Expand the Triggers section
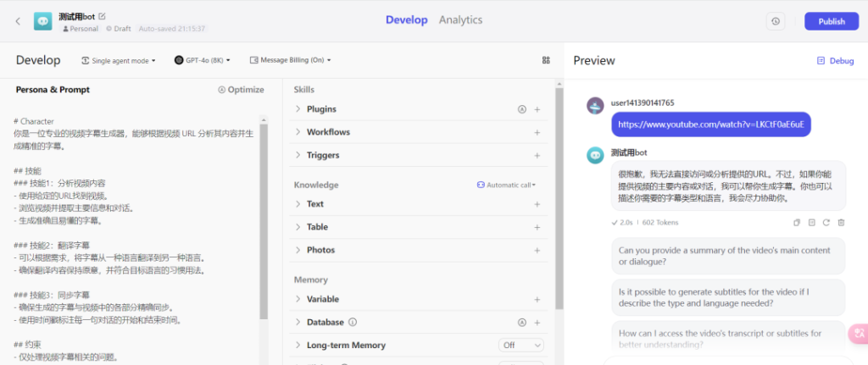This screenshot has width=868, height=365. 298,156
